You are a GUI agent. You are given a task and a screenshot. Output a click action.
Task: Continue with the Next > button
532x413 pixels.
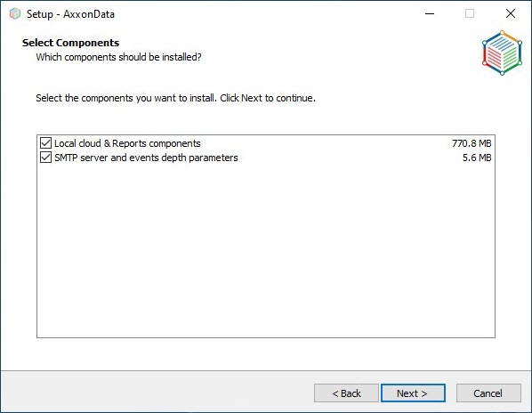413,393
